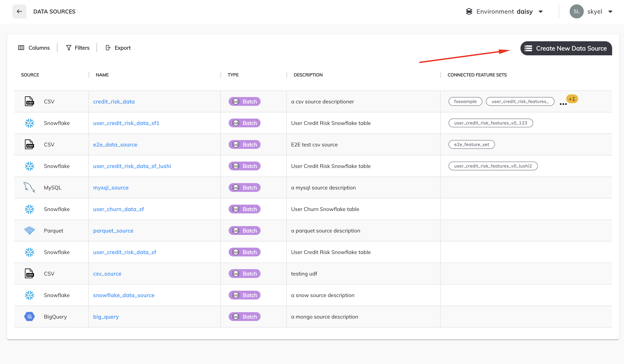Click the Parquet source icon
Screen dimensions: 624x364
click(x=29, y=231)
